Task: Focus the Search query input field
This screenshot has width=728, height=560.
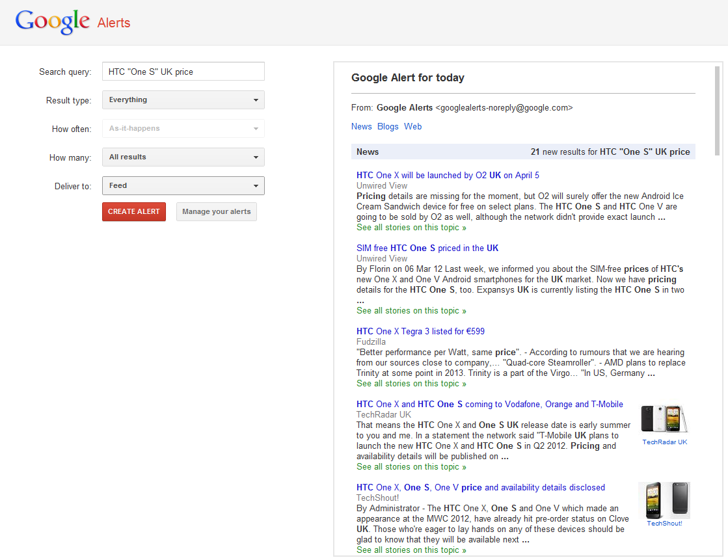Action: click(x=183, y=72)
